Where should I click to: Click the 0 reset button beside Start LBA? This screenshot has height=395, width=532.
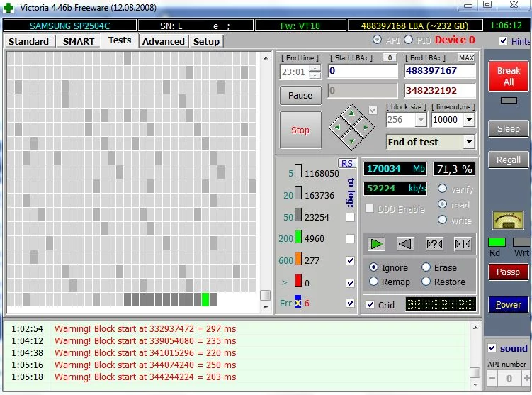[x=390, y=57]
